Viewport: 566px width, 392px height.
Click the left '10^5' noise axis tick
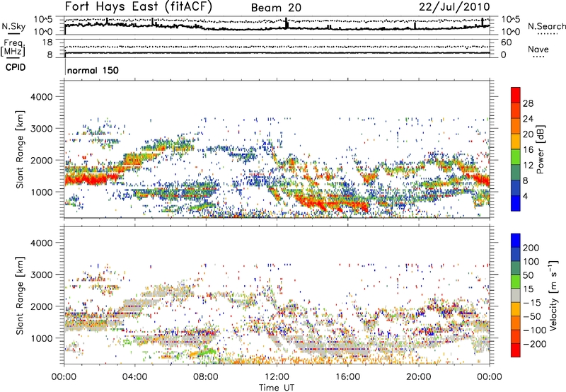point(43,20)
